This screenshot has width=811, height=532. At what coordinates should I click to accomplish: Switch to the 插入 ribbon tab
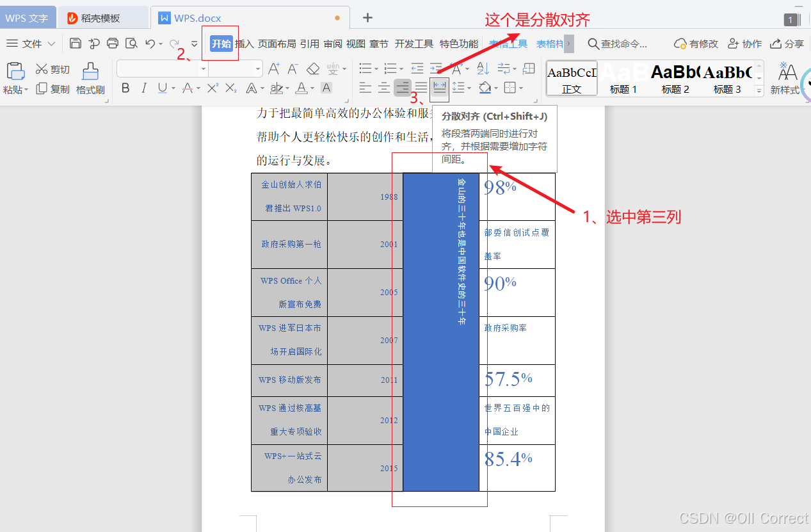click(x=245, y=44)
